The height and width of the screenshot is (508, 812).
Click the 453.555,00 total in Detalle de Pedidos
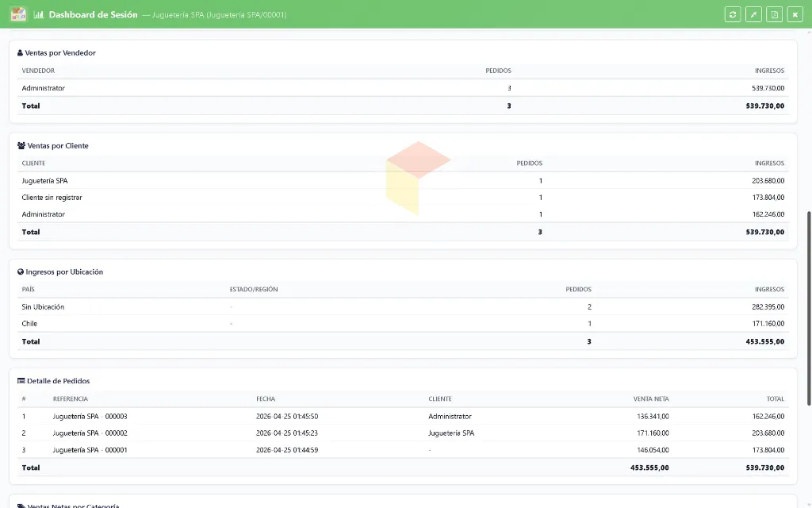pos(649,468)
